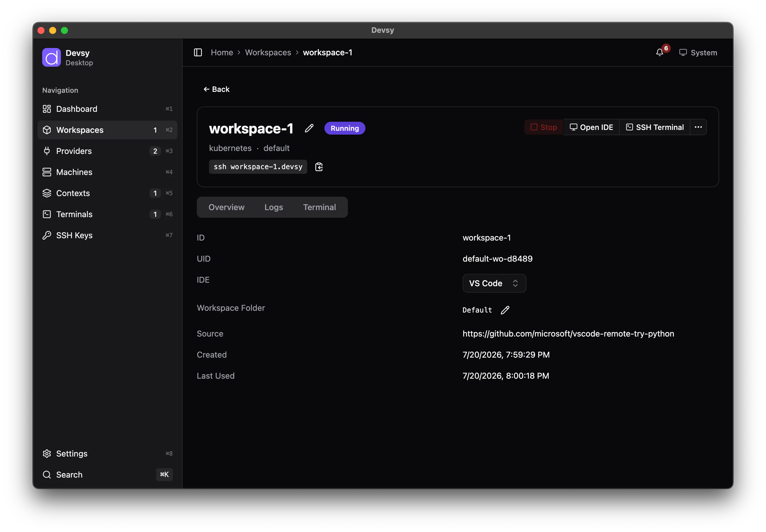Open Dashboard in the sidebar
This screenshot has height=532, width=766.
(107, 109)
